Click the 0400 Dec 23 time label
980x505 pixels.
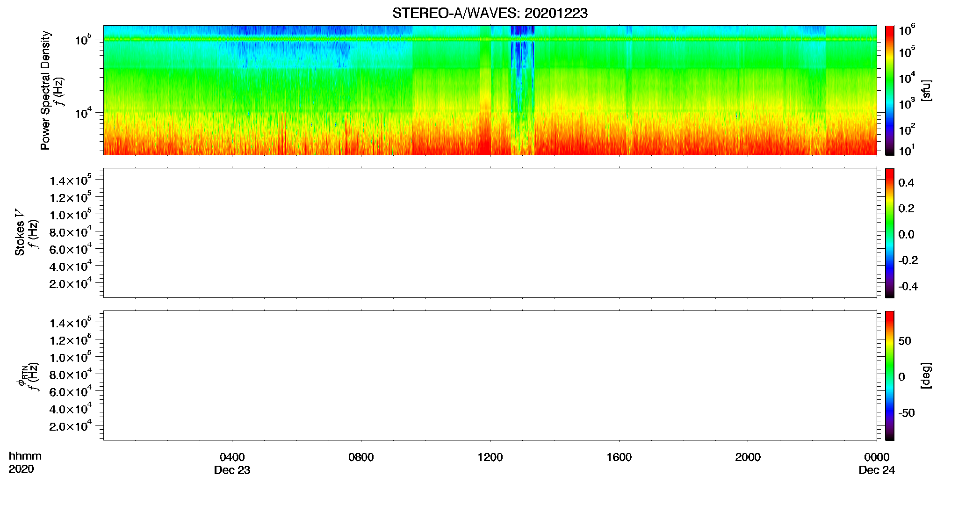click(232, 463)
